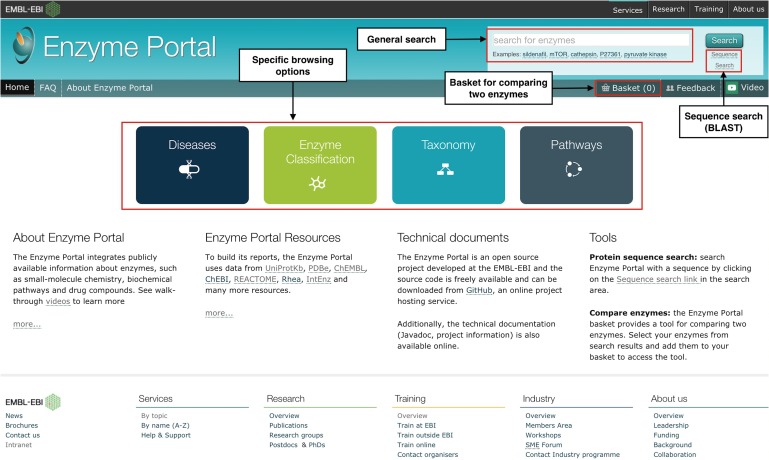Open the footer Brochures link
Viewport: 769px width, 460px height.
pyautogui.click(x=22, y=425)
